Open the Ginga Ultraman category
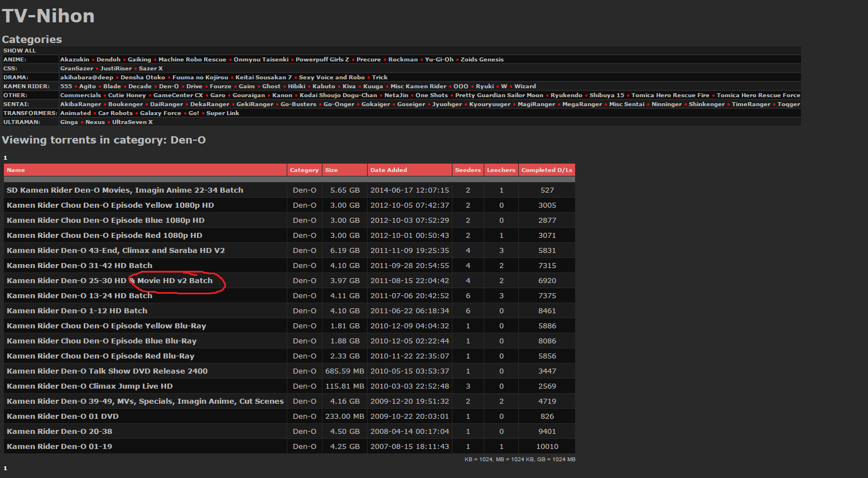 click(x=69, y=122)
